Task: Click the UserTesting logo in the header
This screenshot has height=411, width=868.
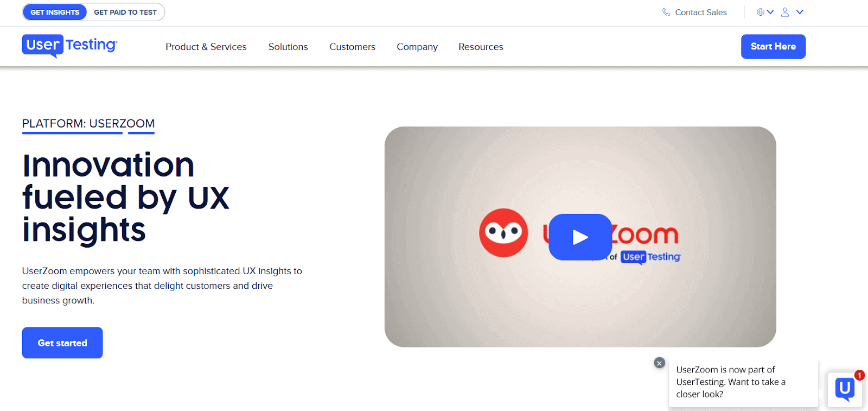Action: tap(69, 46)
